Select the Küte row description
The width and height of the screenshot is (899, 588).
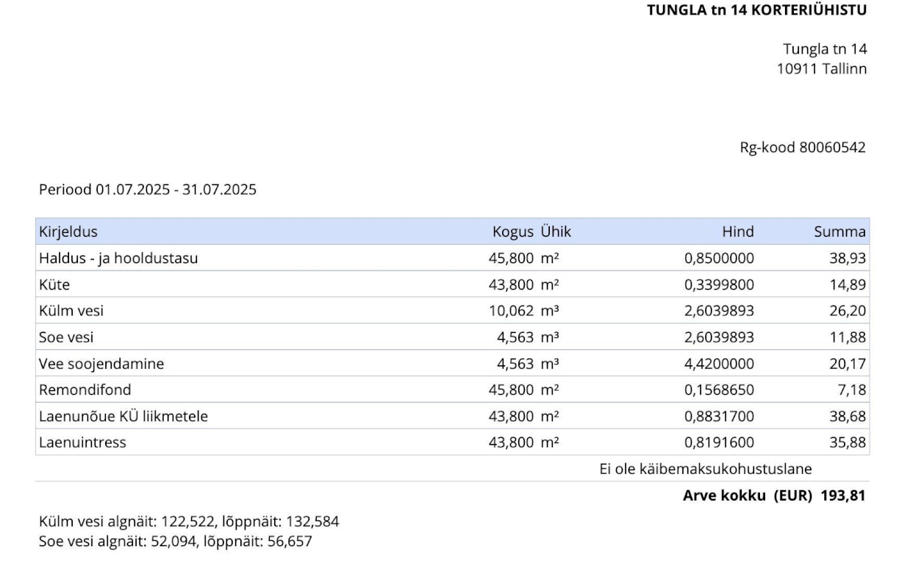(54, 285)
